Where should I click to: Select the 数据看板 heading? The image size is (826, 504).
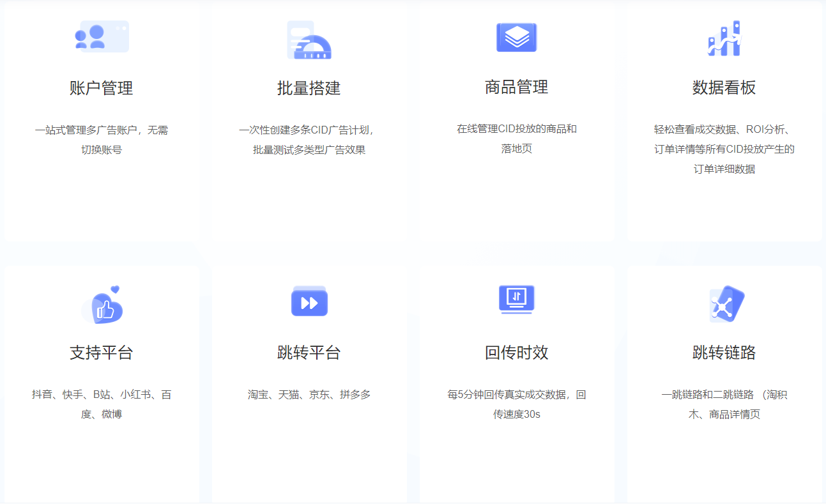724,88
